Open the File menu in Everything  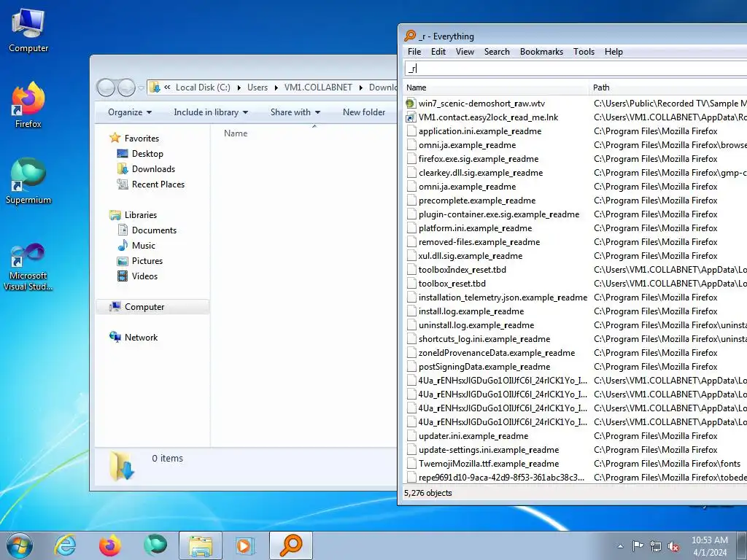tap(414, 52)
